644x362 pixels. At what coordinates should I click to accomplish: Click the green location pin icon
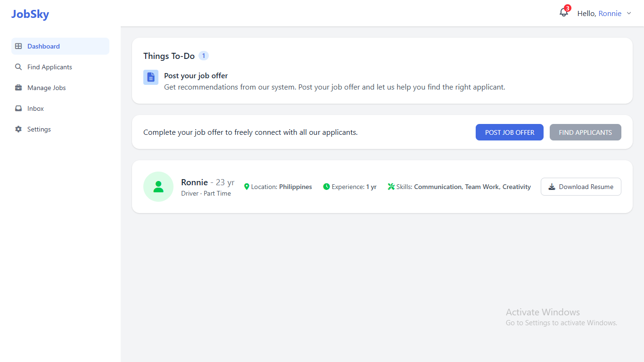tap(246, 187)
